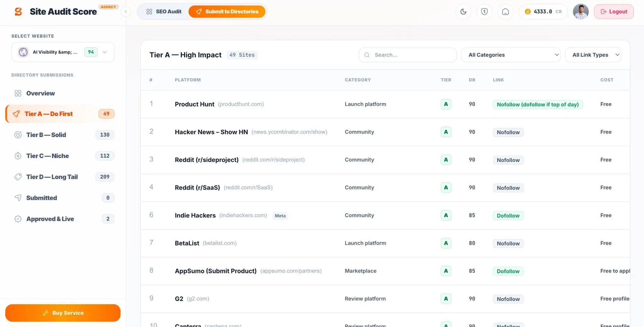Screen dimensions: 644x327
Task: Click the Approved & Live checkmark icon
Action: [x=18, y=219]
